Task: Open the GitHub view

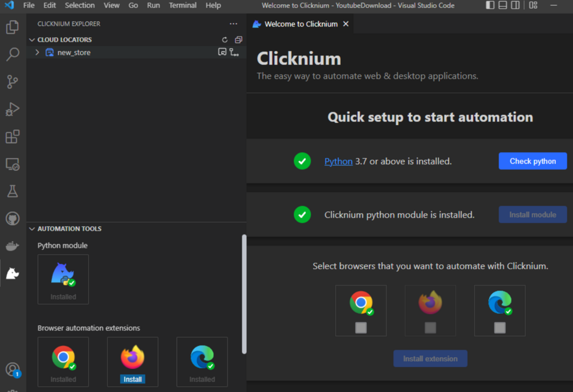Action: coord(13,219)
